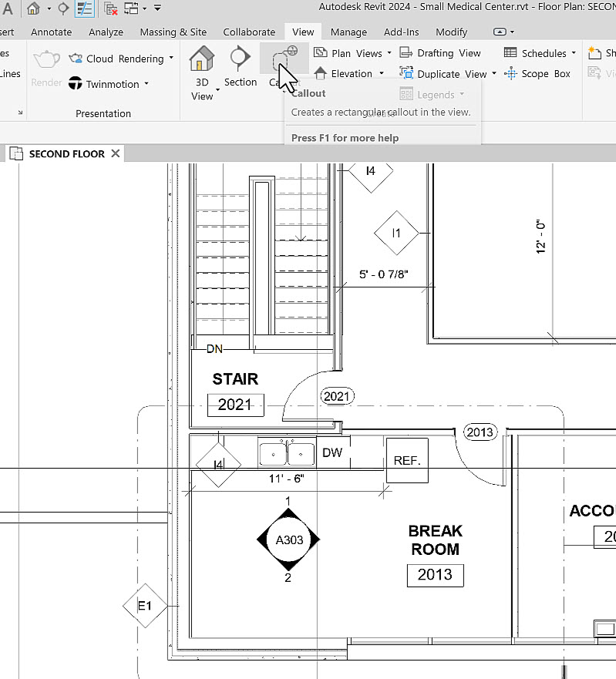Click the 3D View house icon

coord(201,59)
